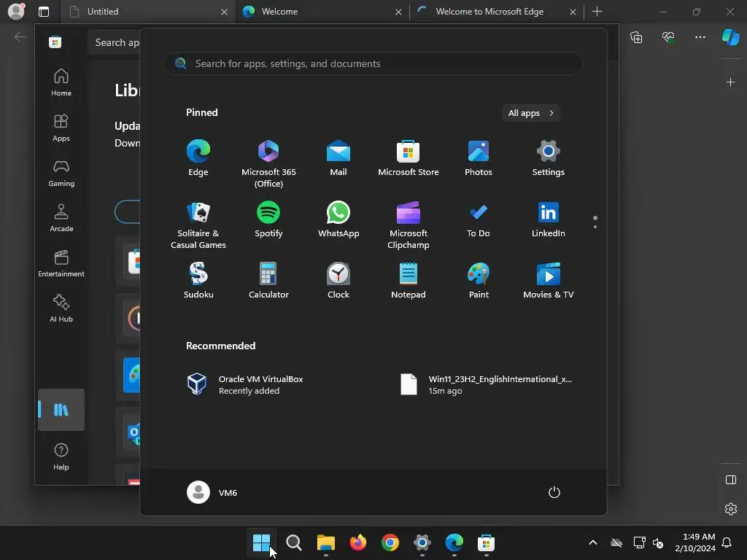
Task: Switch to the Untitled browser tab
Action: tap(147, 12)
